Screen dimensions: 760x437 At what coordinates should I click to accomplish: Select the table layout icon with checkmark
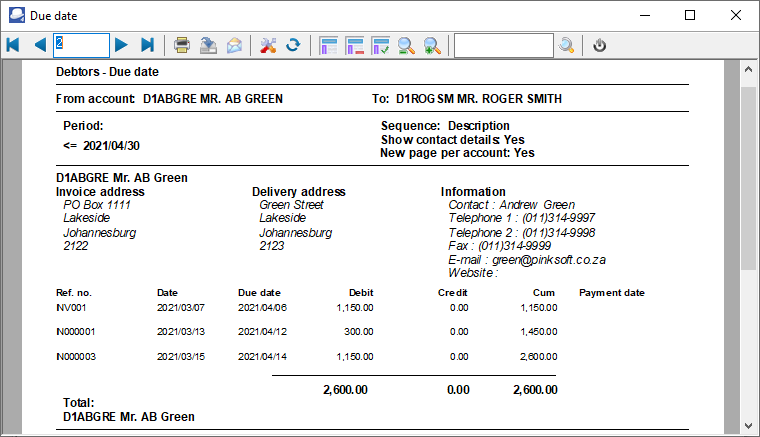pyautogui.click(x=381, y=45)
